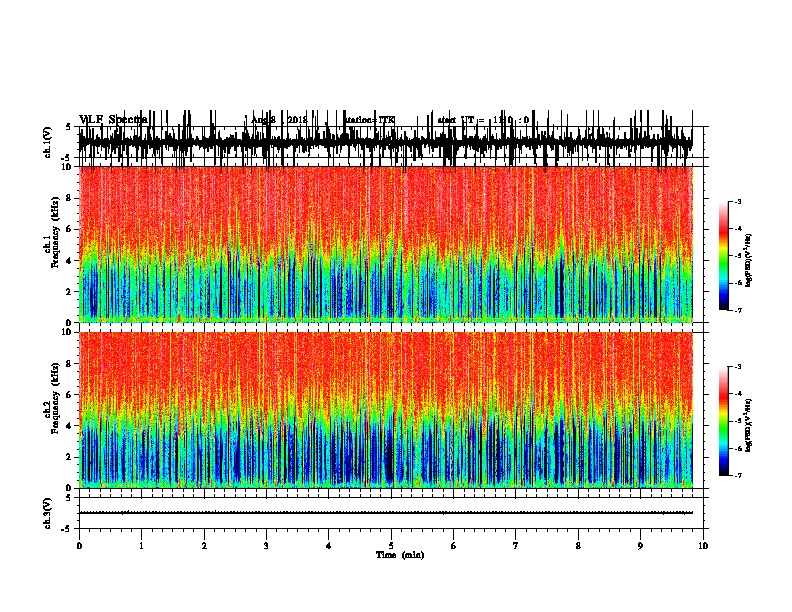Click the ch.2 colorbar log(PSD) unit label

pyautogui.click(x=748, y=426)
